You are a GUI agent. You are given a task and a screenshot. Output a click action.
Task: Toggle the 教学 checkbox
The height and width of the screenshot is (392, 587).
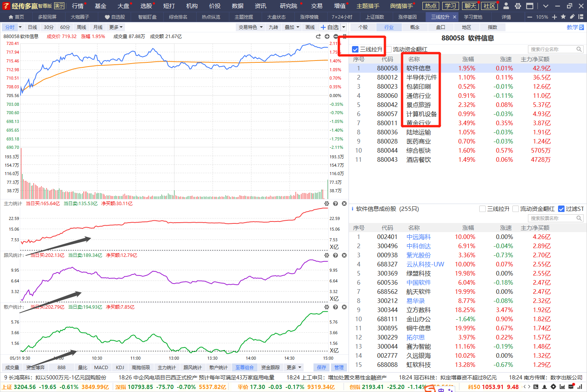click(x=581, y=27)
